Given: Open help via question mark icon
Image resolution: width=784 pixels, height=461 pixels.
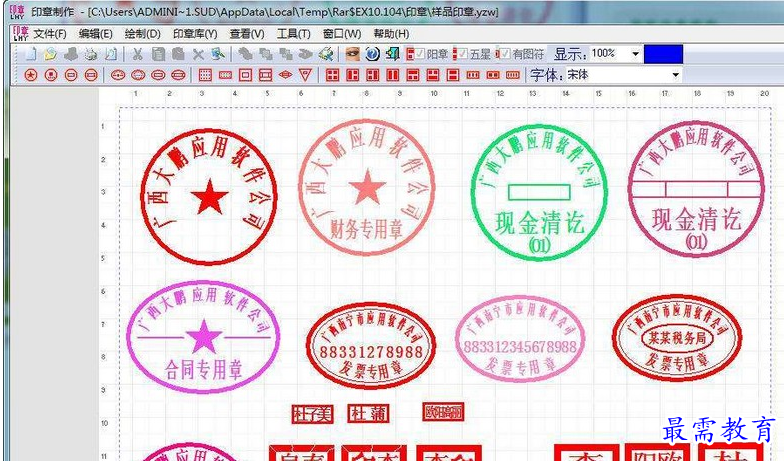Looking at the screenshot, I should pyautogui.click(x=372, y=54).
